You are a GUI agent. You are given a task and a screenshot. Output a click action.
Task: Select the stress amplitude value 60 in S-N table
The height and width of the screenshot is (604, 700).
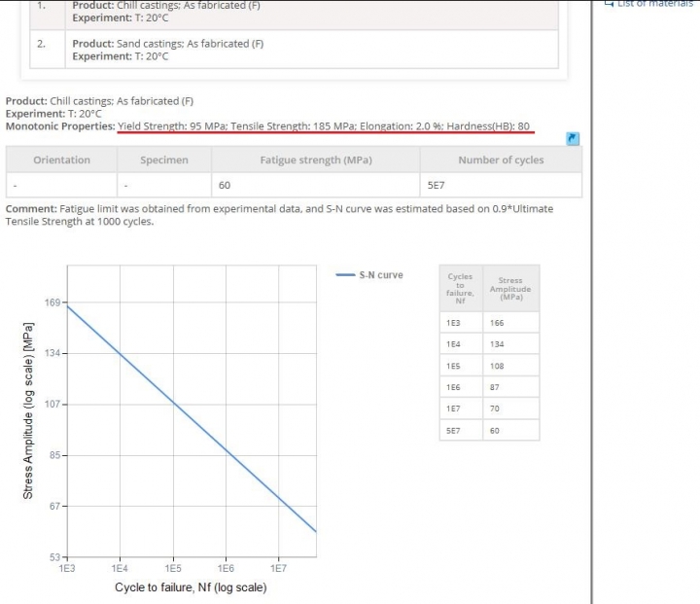(510, 431)
